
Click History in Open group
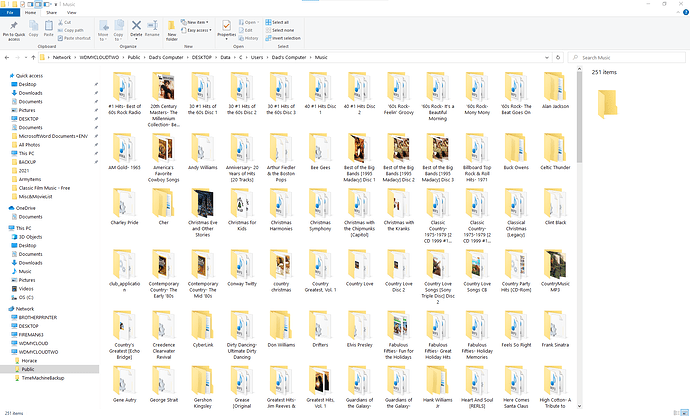tap(249, 38)
